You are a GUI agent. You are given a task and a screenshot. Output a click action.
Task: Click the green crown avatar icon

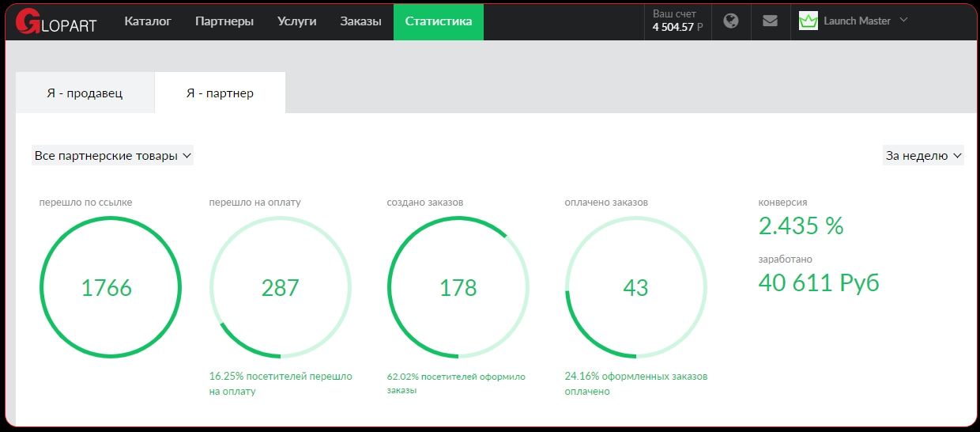(x=808, y=21)
